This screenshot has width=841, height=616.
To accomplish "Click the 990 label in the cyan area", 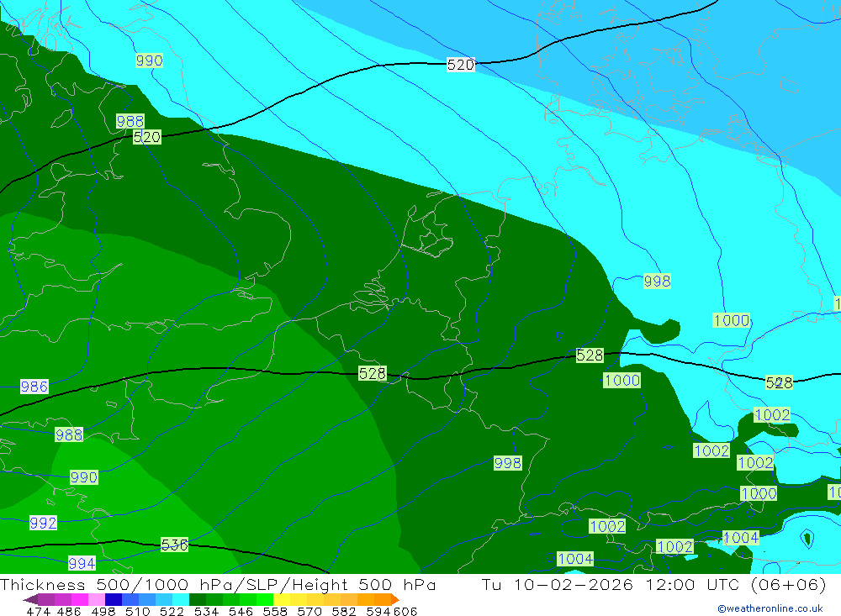I will pyautogui.click(x=149, y=61).
